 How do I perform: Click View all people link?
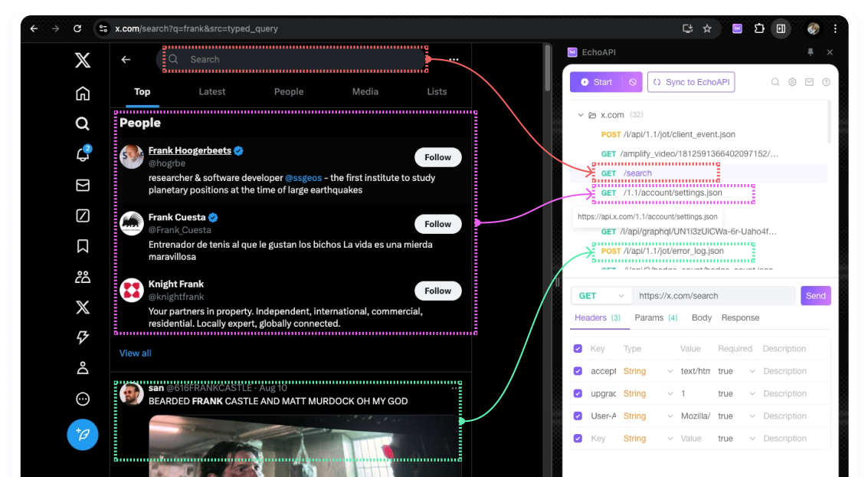click(x=135, y=353)
